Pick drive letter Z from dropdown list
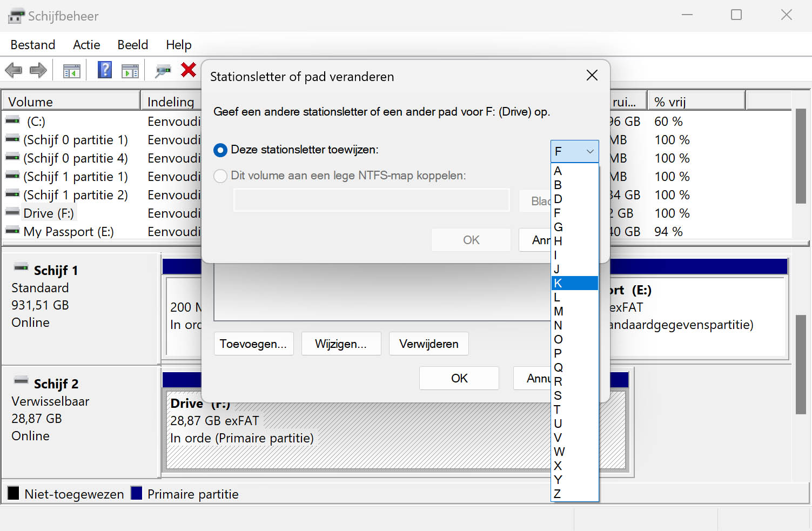Screen dimensions: 812x531 coord(574,494)
